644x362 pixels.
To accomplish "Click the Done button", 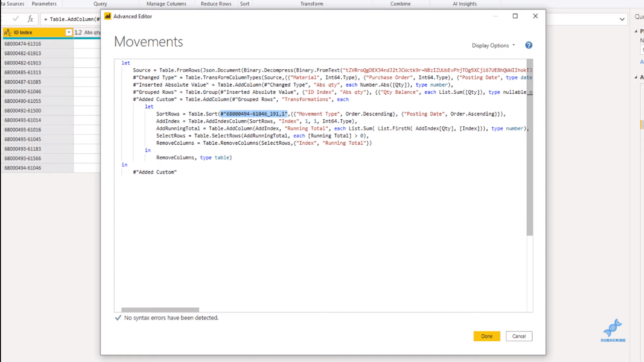I will [487, 336].
